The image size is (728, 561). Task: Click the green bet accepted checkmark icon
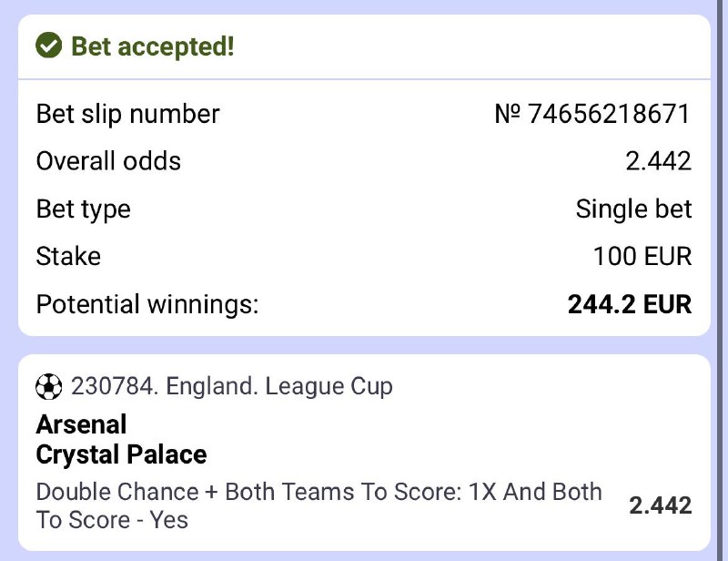click(x=48, y=46)
